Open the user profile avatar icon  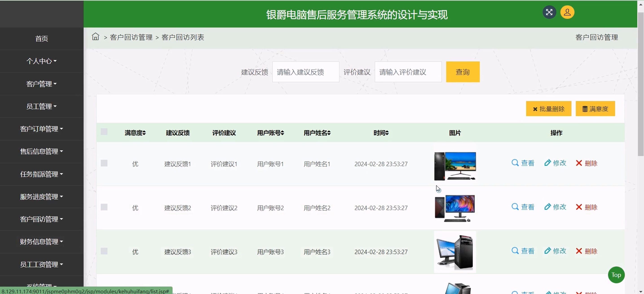567,12
